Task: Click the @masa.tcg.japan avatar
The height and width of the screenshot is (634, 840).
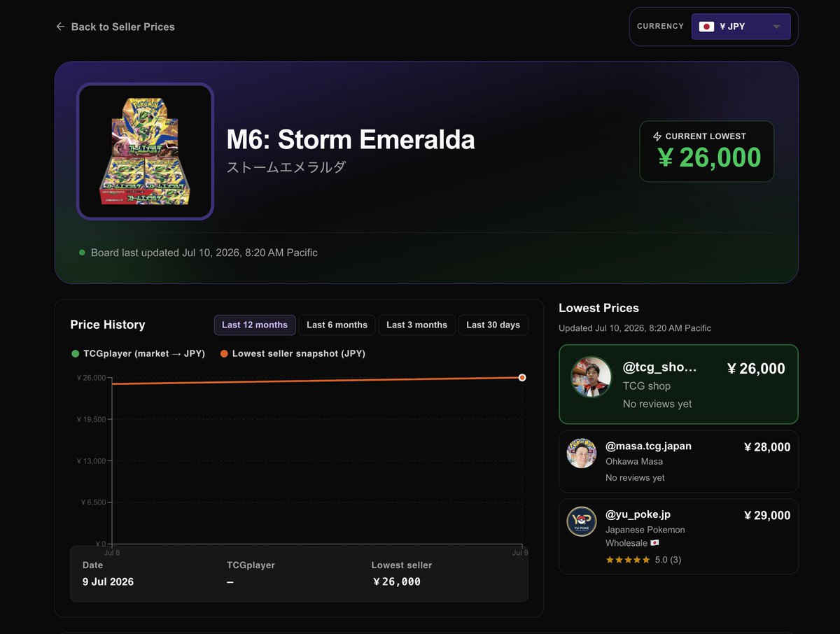Action: pos(581,453)
